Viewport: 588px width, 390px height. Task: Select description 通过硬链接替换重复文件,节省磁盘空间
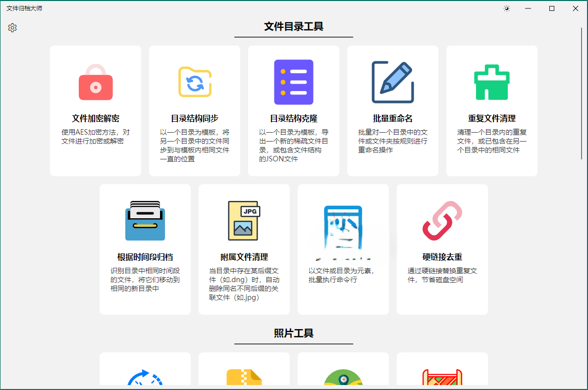click(442, 275)
